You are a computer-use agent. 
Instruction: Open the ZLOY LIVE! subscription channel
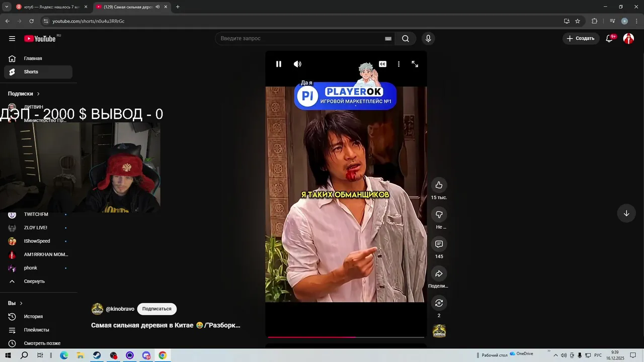pyautogui.click(x=38, y=228)
